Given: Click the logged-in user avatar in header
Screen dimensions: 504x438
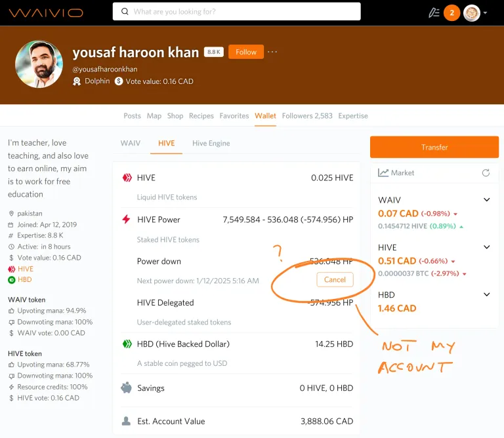Looking at the screenshot, I should pos(472,13).
